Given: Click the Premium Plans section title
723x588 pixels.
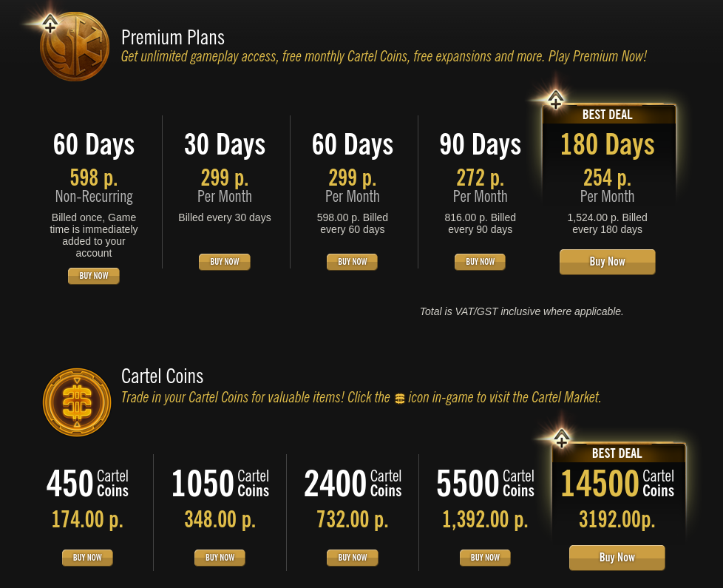Looking at the screenshot, I should (x=173, y=37).
